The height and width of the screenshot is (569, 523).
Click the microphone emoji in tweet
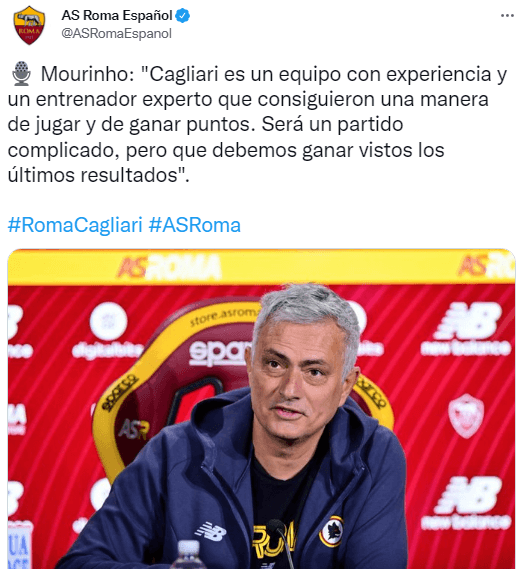point(21,74)
